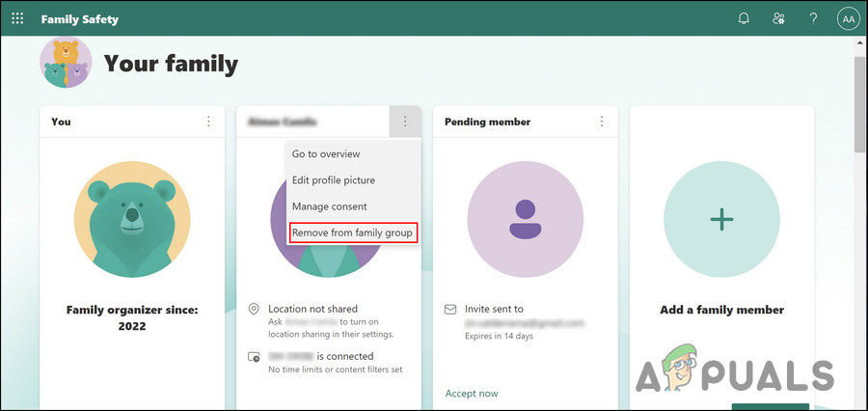Click the Location not shared text
The height and width of the screenshot is (411, 868).
(312, 309)
